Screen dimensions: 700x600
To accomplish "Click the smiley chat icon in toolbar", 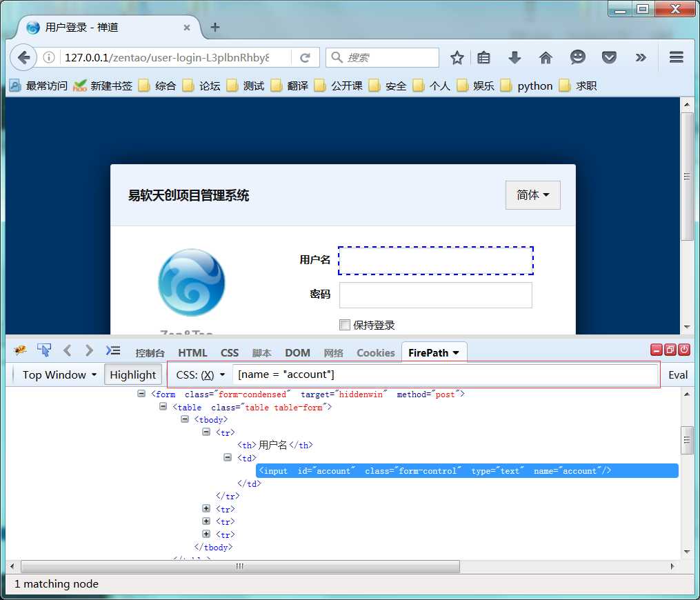I will (x=578, y=57).
